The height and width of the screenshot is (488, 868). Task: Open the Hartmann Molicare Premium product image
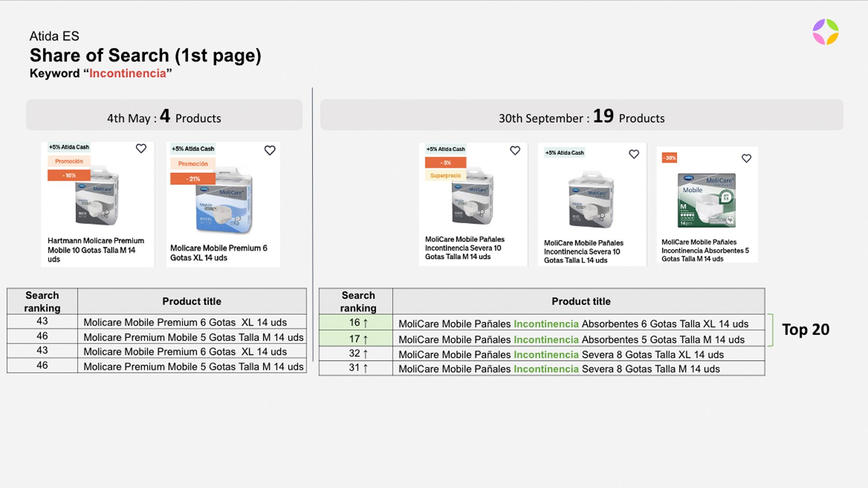(97, 197)
